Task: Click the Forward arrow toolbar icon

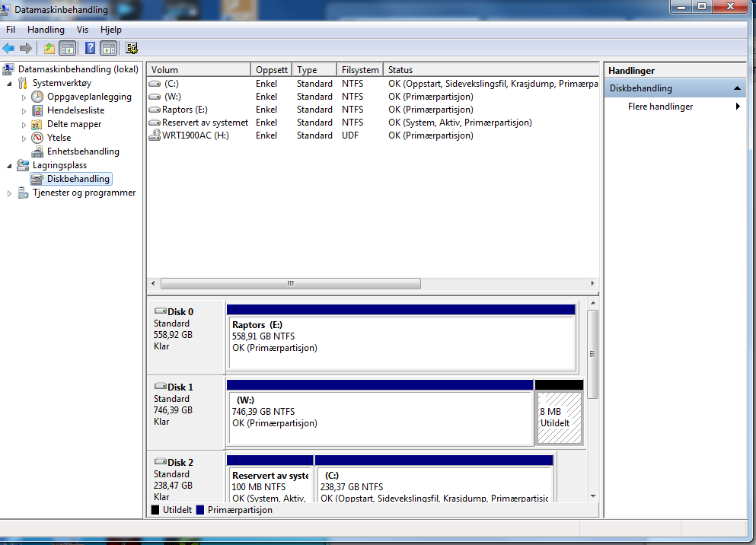Action: tap(26, 48)
